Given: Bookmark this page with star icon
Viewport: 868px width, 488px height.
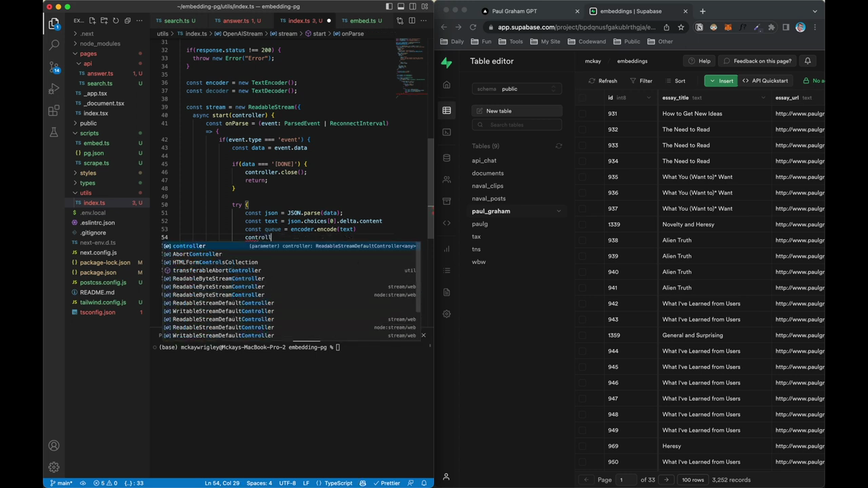Looking at the screenshot, I should 680,27.
